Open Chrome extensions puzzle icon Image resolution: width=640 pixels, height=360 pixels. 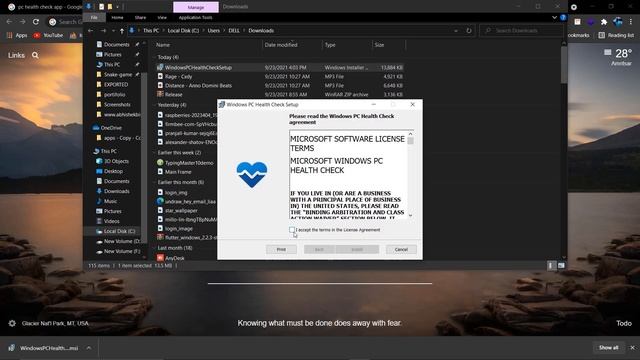[604, 22]
